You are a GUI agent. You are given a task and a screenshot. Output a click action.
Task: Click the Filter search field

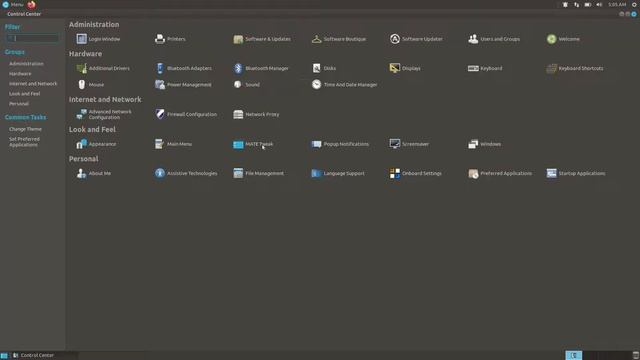tap(33, 38)
